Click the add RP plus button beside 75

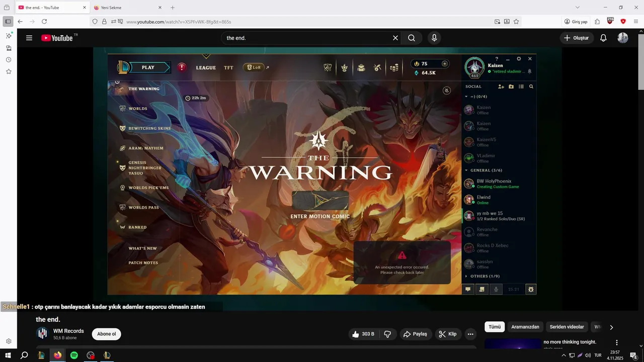pyautogui.click(x=444, y=64)
